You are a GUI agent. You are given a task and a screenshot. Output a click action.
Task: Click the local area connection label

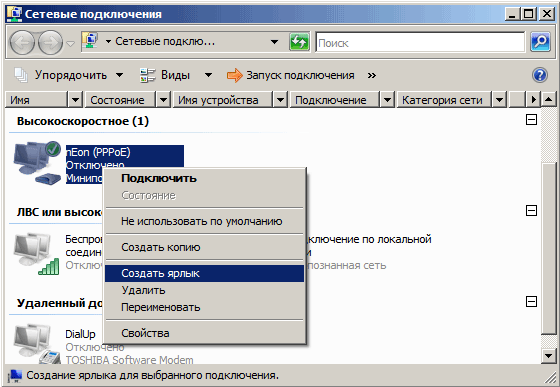[x=369, y=246]
